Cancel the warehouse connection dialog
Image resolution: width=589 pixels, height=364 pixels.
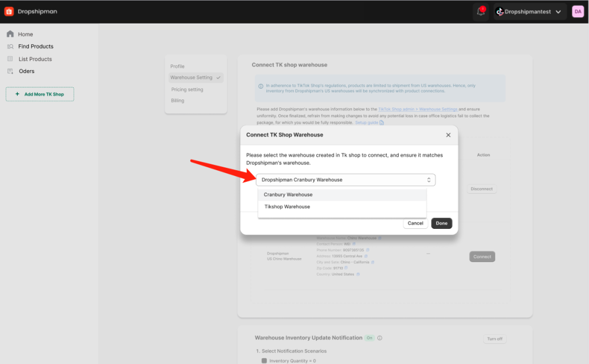tap(415, 224)
